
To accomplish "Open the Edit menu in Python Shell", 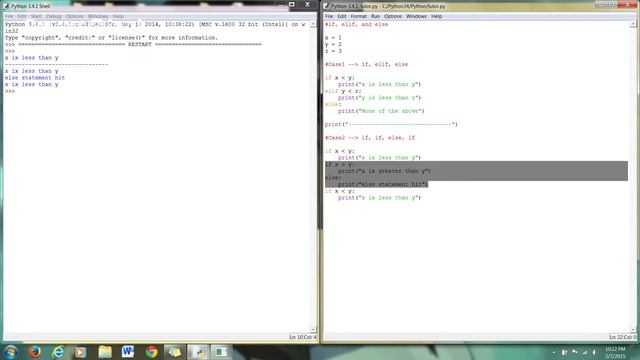I will point(22,16).
